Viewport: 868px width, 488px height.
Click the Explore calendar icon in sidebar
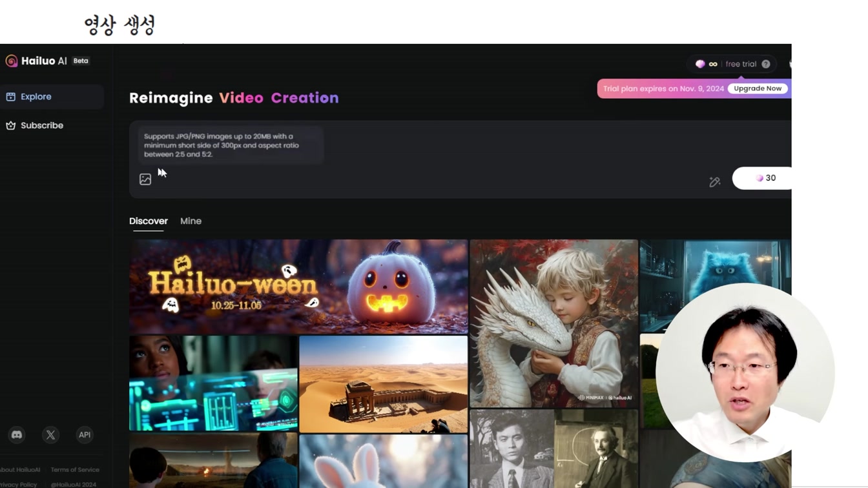[11, 97]
